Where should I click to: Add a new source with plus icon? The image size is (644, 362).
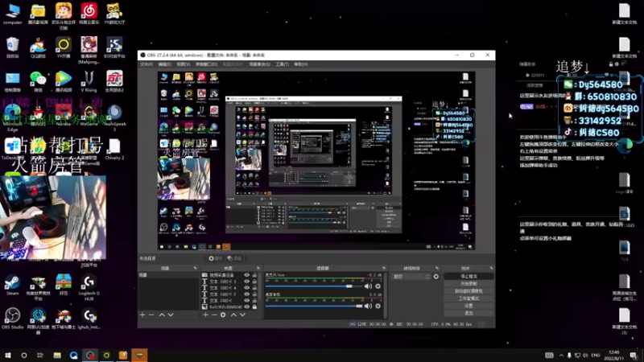point(205,315)
